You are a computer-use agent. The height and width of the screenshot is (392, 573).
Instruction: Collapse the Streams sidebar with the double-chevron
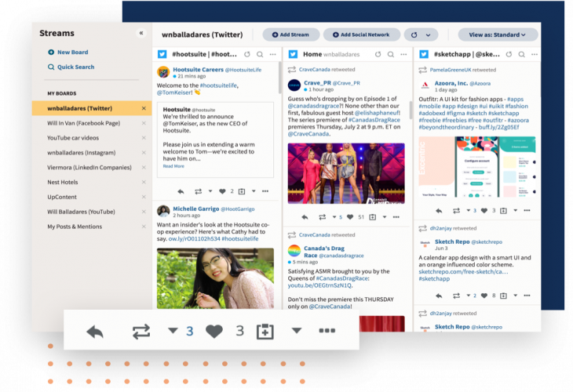[141, 33]
